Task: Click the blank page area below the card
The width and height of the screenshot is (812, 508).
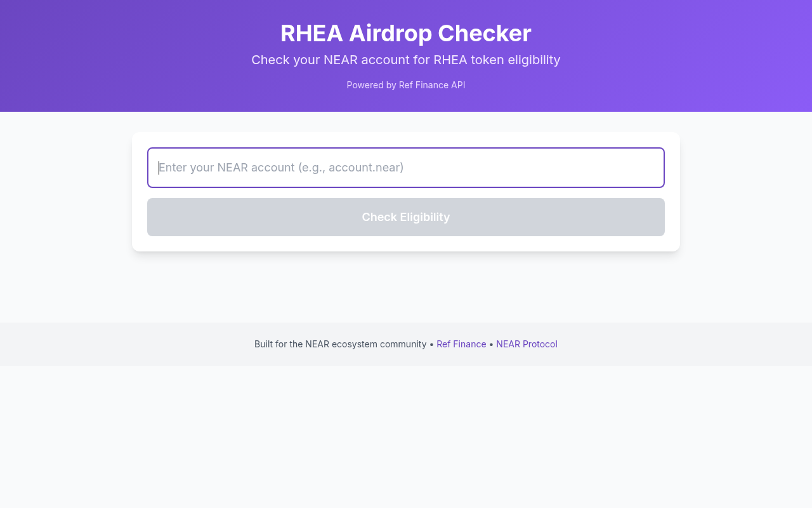Action: click(x=405, y=286)
